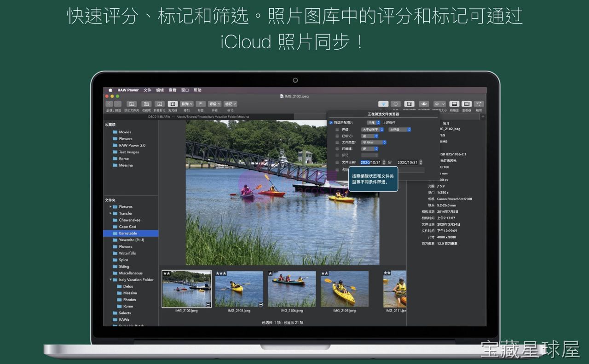The height and width of the screenshot is (364, 589).
Task: Click the 收藏夹 (favorites) toolbar icon
Action: 146,104
